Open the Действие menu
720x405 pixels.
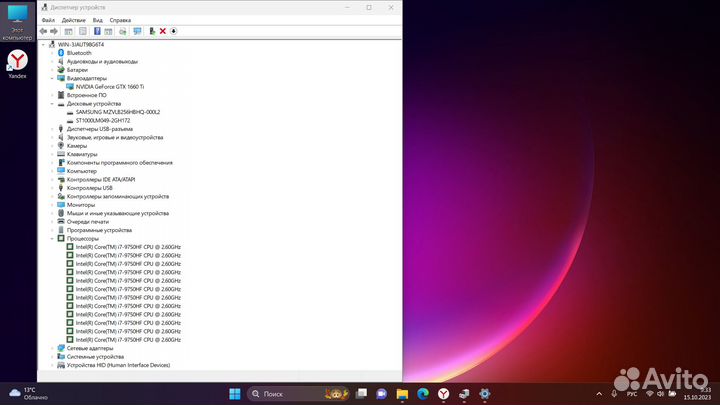[73, 20]
